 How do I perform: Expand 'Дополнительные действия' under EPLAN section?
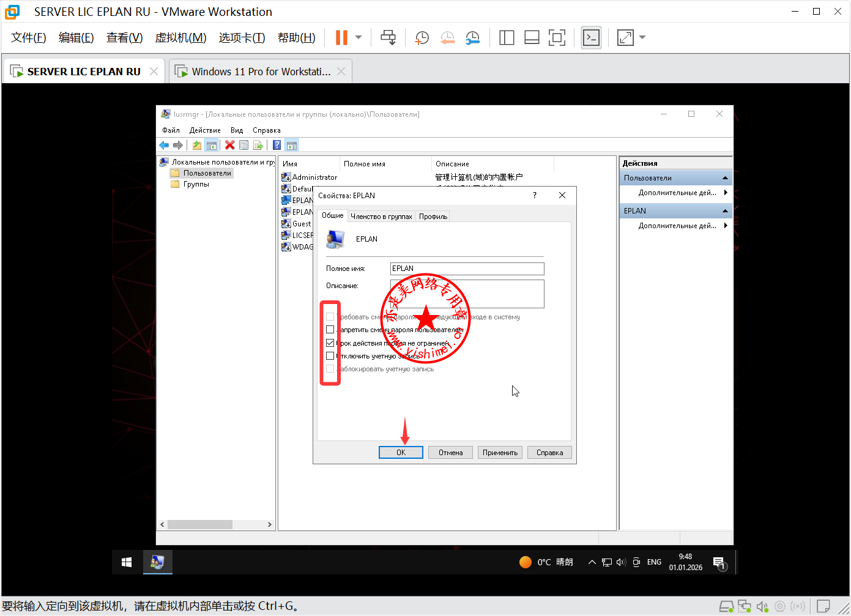[x=726, y=226]
